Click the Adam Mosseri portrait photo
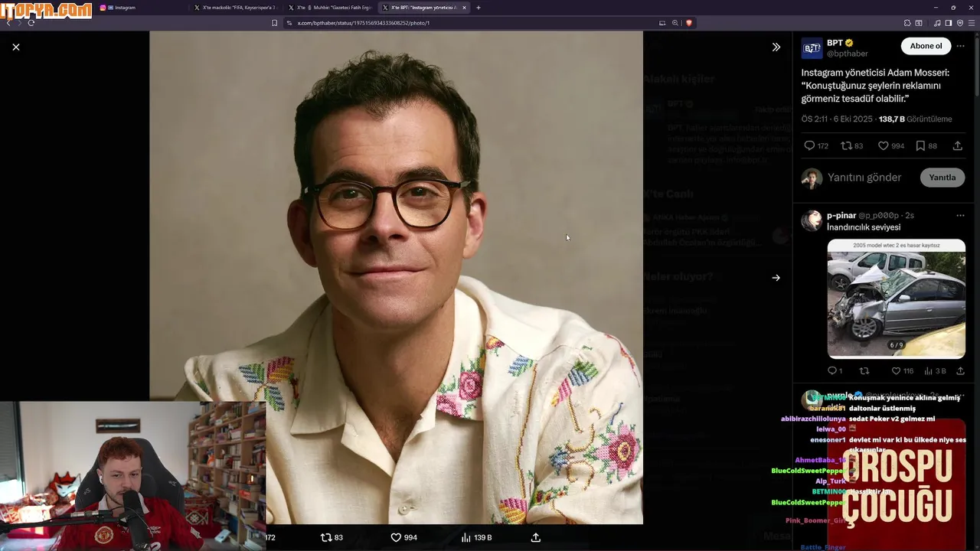This screenshot has width=980, height=551. click(x=396, y=277)
